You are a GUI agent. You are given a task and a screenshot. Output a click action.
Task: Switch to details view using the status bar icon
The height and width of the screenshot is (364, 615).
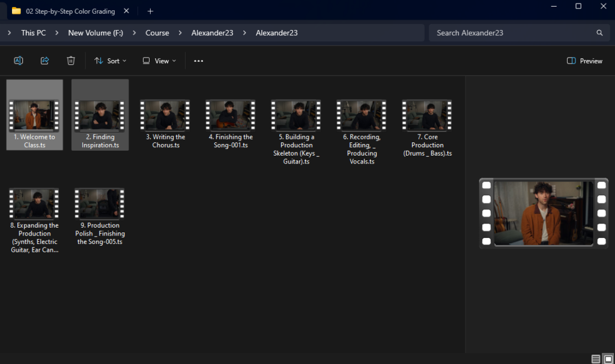[596, 359]
